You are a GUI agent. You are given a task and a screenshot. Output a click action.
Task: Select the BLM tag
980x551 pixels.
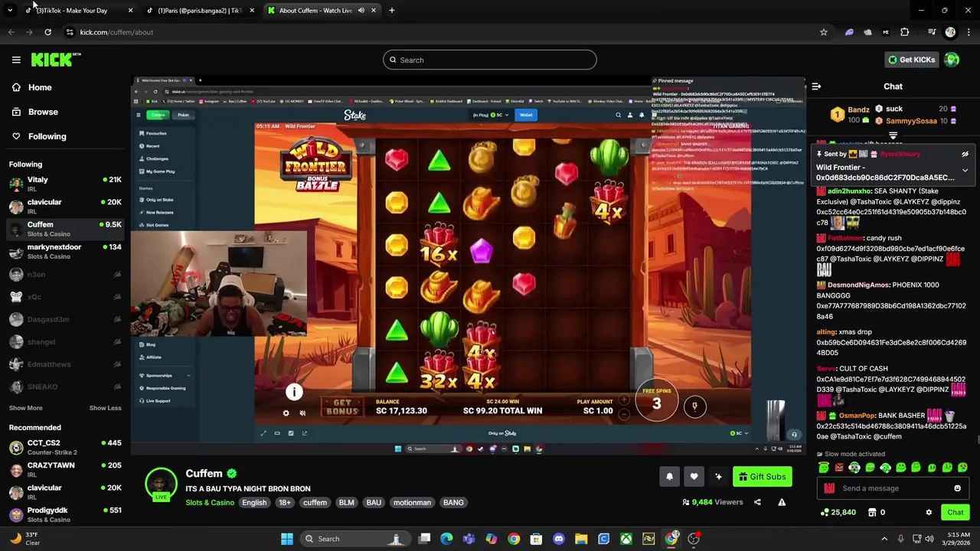click(346, 503)
